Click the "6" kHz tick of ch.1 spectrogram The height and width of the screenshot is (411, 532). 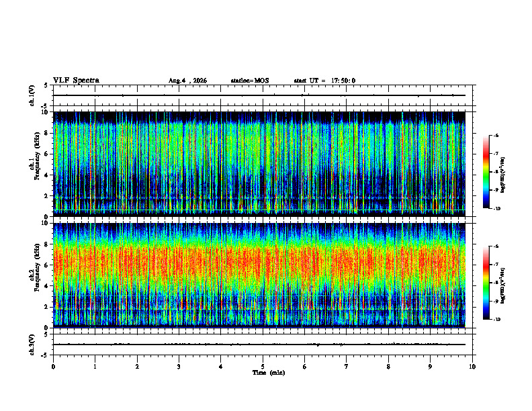(x=47, y=154)
